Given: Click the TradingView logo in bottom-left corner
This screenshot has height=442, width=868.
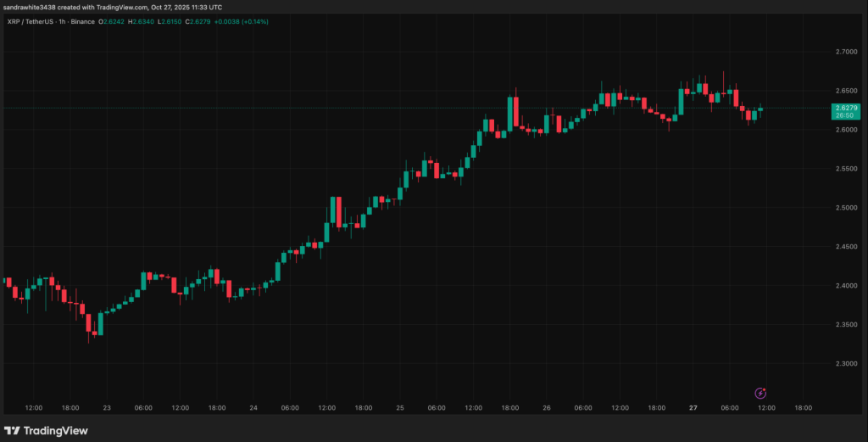Looking at the screenshot, I should coord(46,431).
